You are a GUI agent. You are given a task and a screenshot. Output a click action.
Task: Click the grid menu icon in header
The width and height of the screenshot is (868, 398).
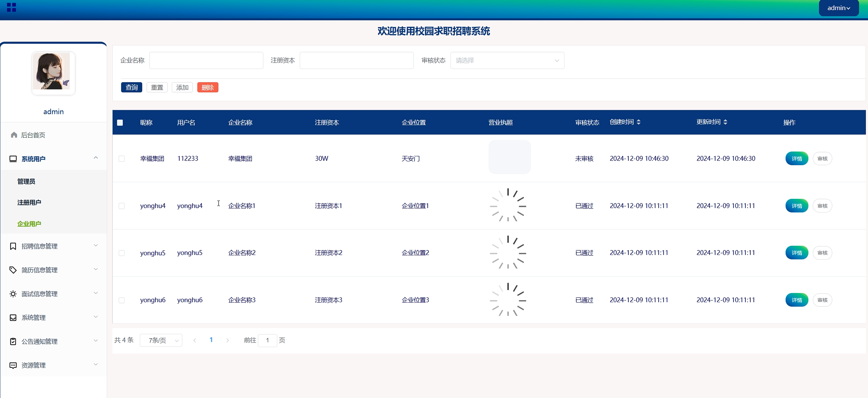tap(11, 8)
